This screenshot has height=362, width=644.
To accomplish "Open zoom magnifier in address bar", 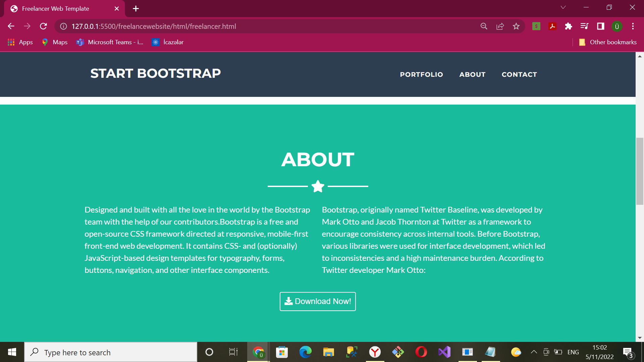I will point(484,26).
